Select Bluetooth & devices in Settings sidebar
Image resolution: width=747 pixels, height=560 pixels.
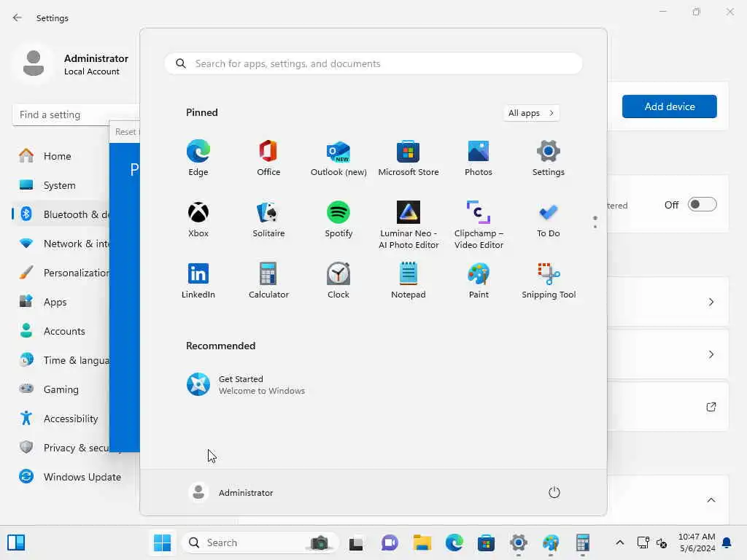tap(61, 214)
